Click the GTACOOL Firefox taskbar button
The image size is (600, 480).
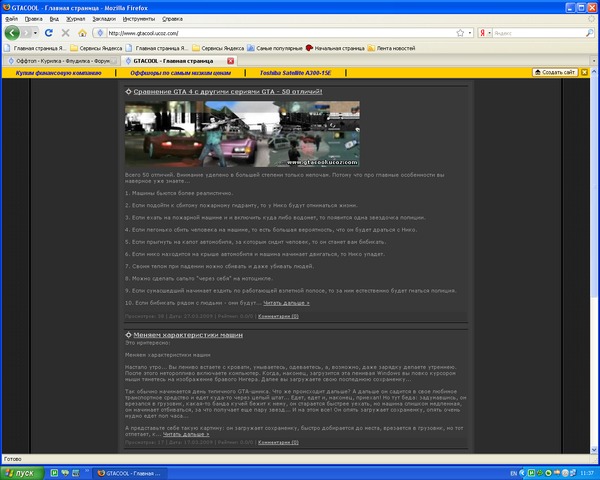(x=129, y=473)
